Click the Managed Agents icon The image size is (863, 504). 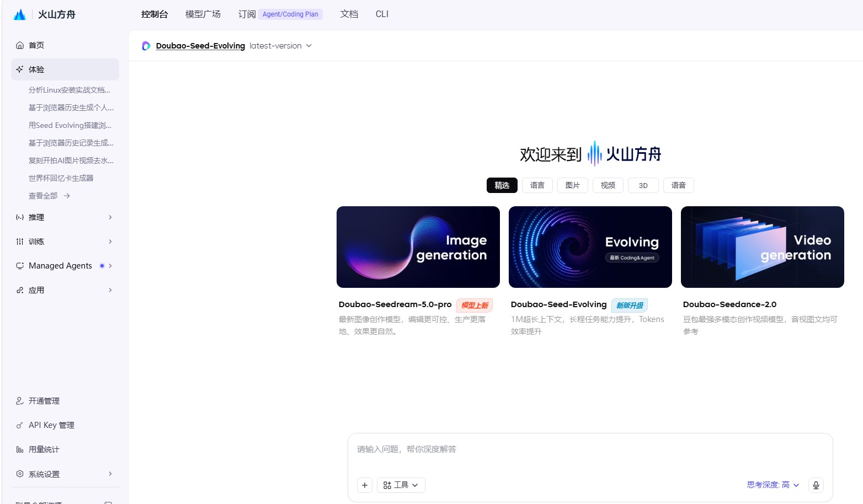pyautogui.click(x=20, y=266)
